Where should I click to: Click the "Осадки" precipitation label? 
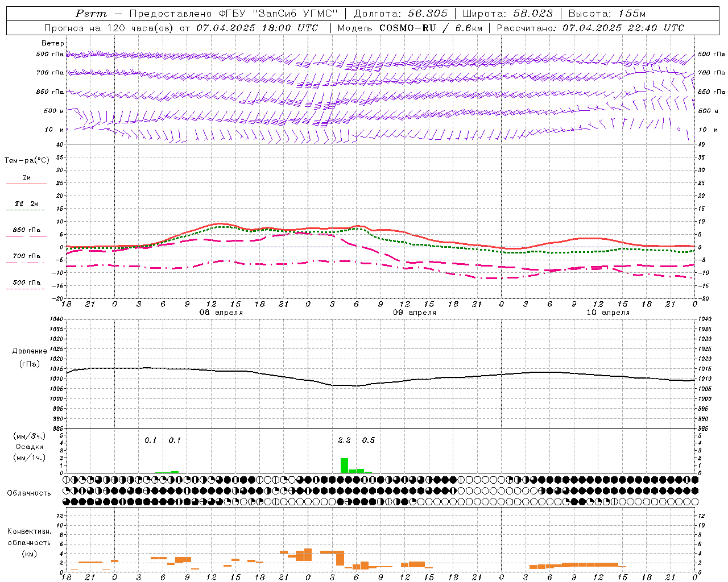pos(30,447)
